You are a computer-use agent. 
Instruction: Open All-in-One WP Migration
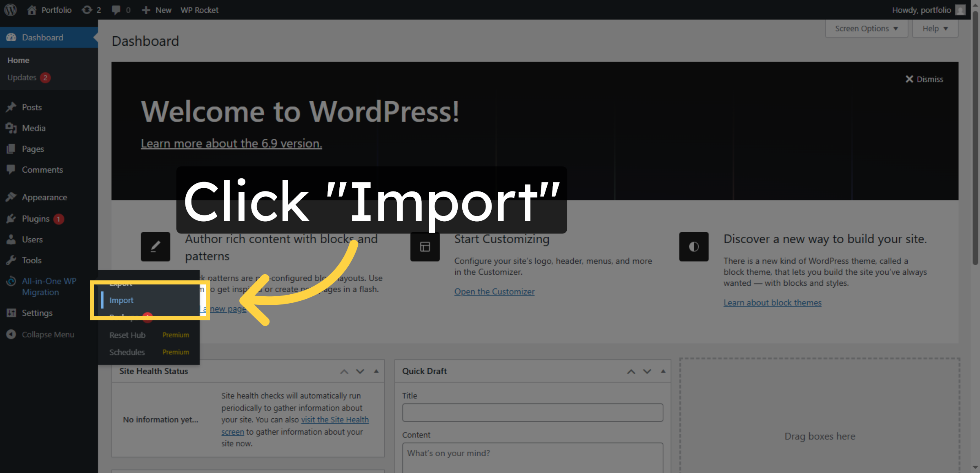pyautogui.click(x=49, y=286)
